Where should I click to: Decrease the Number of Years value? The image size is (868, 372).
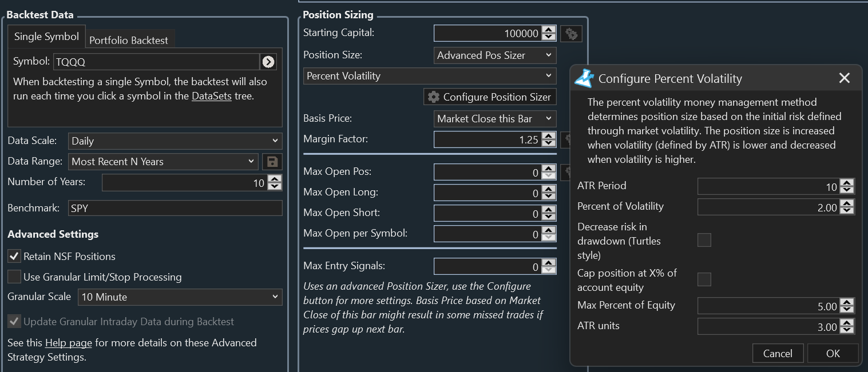[x=275, y=186]
